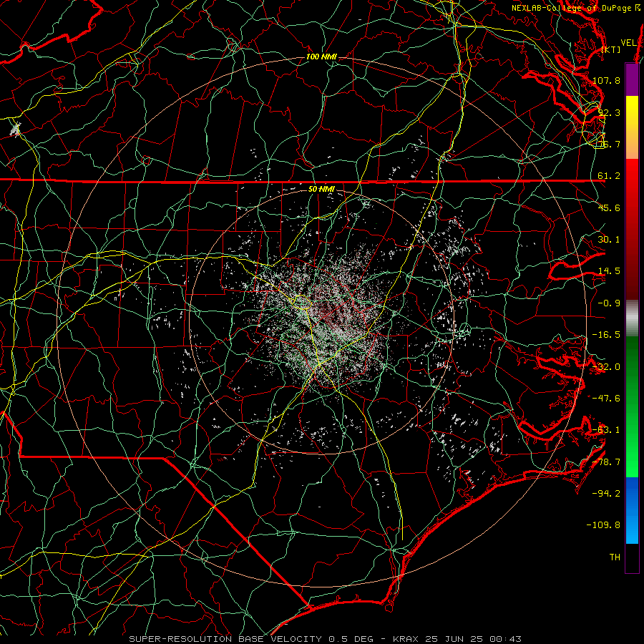Pick the purple segment of color bar
This screenshot has height=644, width=644.
click(632, 79)
